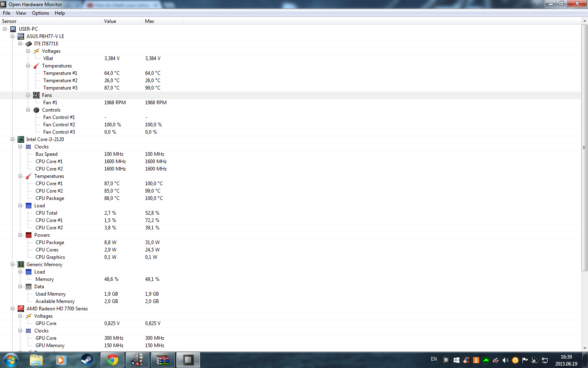
Task: Click the ASUS P8H77-V LE mainboard icon
Action: pyautogui.click(x=21, y=36)
